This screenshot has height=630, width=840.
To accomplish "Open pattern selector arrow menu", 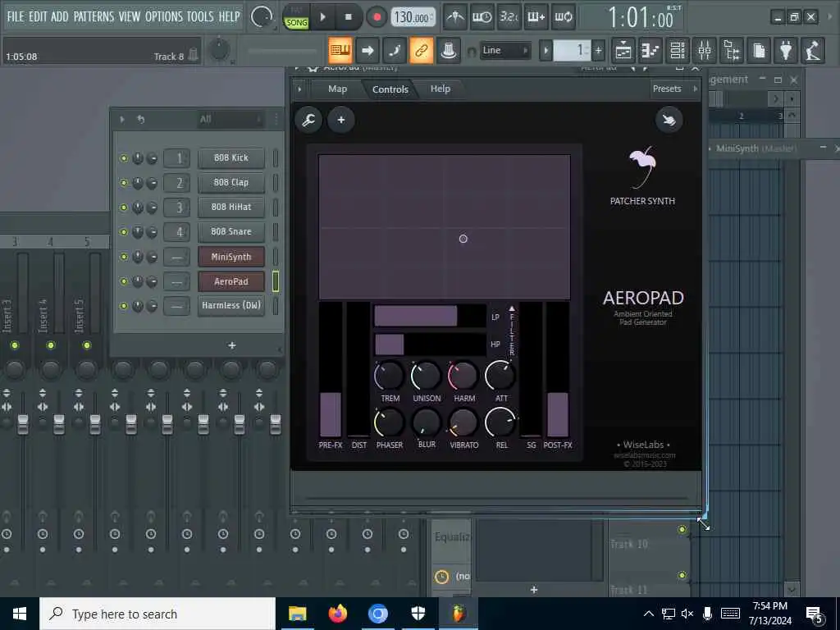I will tap(546, 51).
